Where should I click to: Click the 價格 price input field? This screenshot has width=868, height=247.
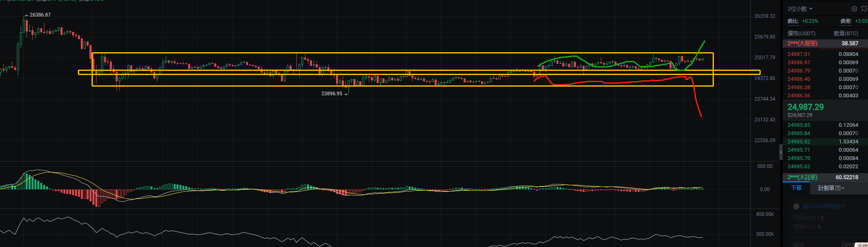pos(824,244)
